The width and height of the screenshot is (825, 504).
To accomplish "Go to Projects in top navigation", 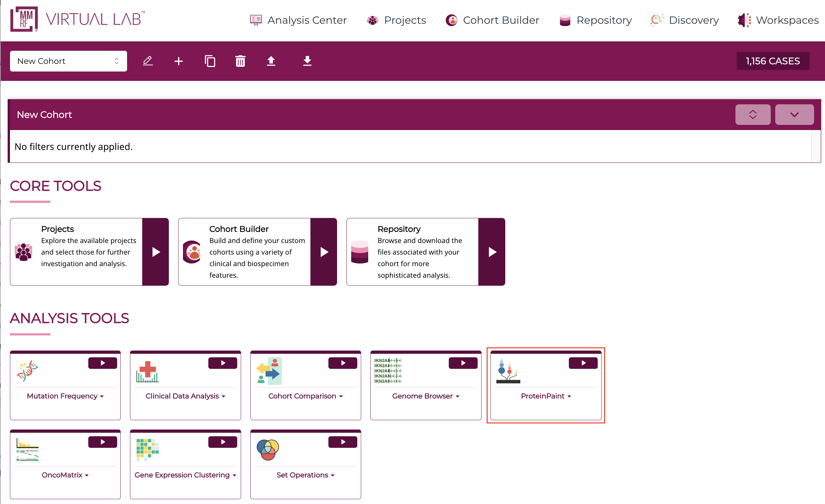I will pos(396,20).
